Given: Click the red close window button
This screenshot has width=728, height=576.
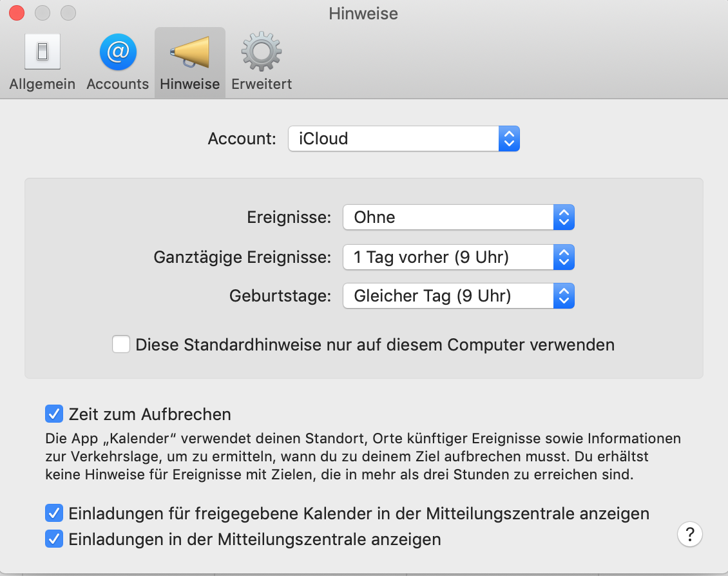Looking at the screenshot, I should [17, 13].
